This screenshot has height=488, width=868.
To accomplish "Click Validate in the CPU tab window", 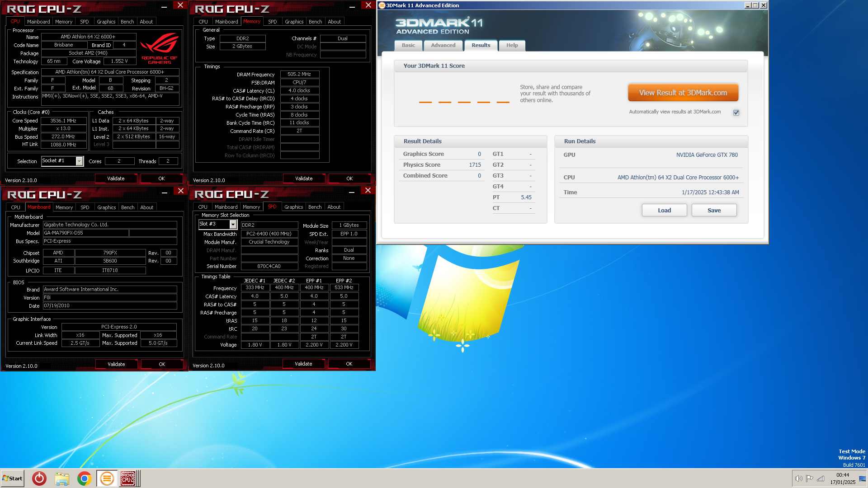I will point(116,178).
